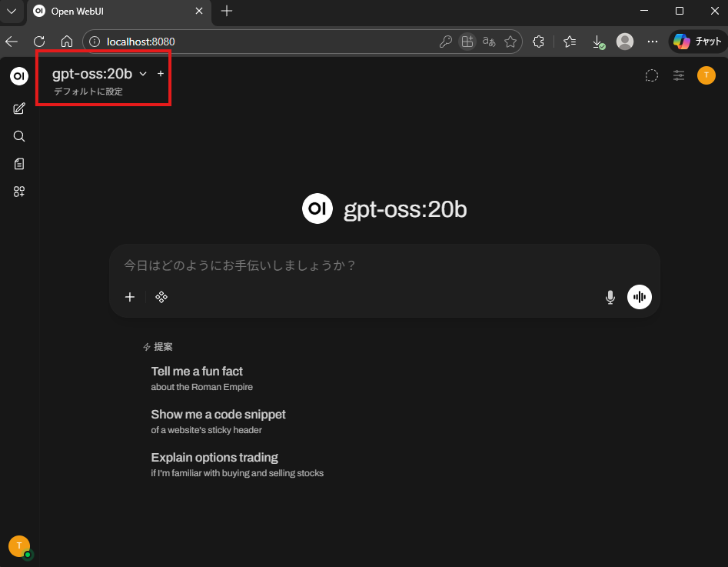Click the microphone dictation icon
The height and width of the screenshot is (567, 728).
[610, 297]
